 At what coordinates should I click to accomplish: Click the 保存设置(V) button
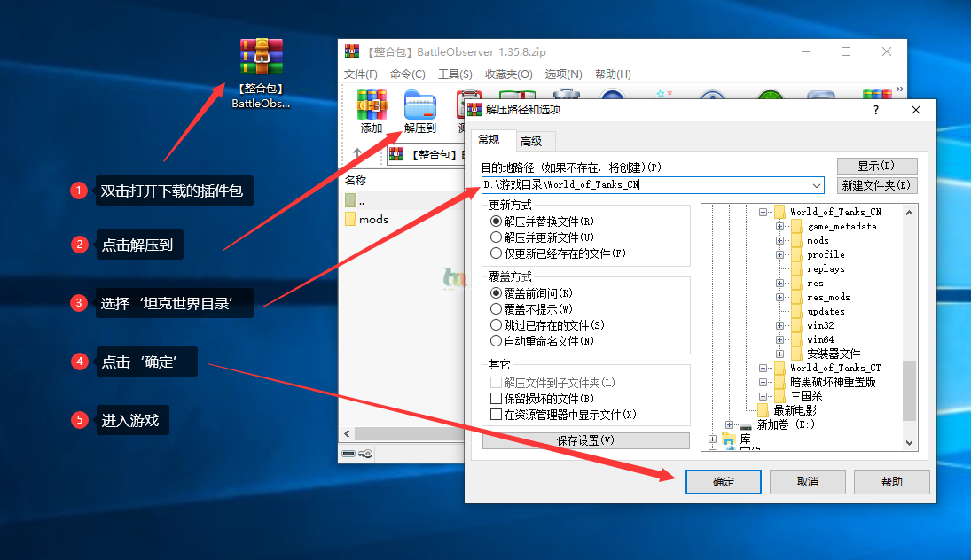(586, 440)
